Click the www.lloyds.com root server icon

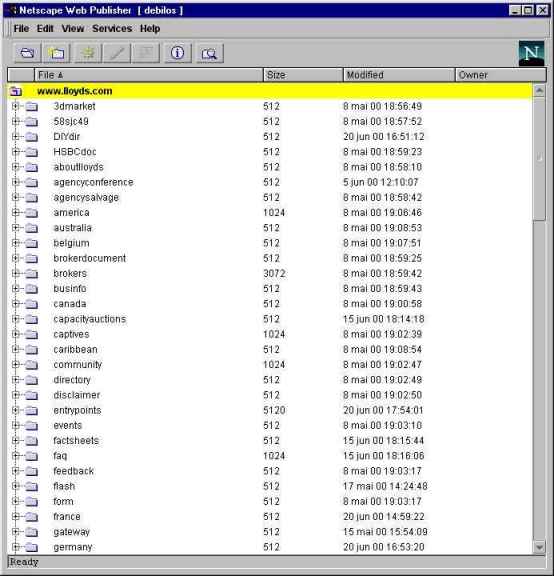coord(16,91)
